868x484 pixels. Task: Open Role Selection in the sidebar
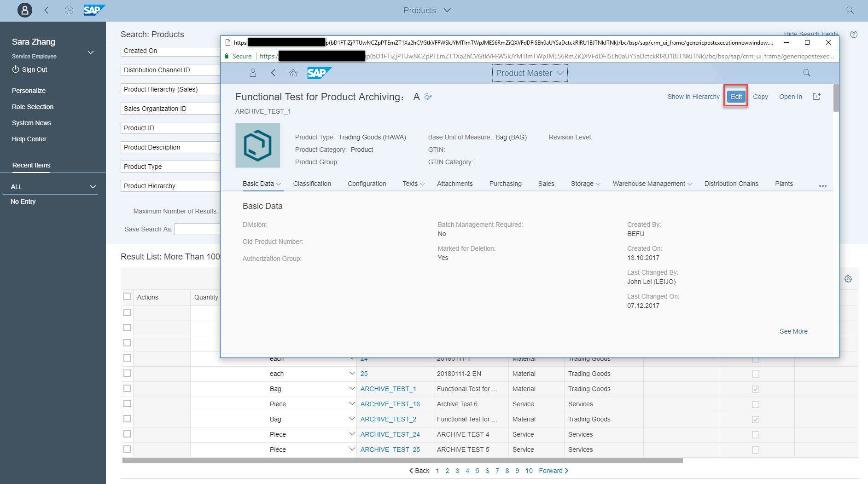point(33,107)
